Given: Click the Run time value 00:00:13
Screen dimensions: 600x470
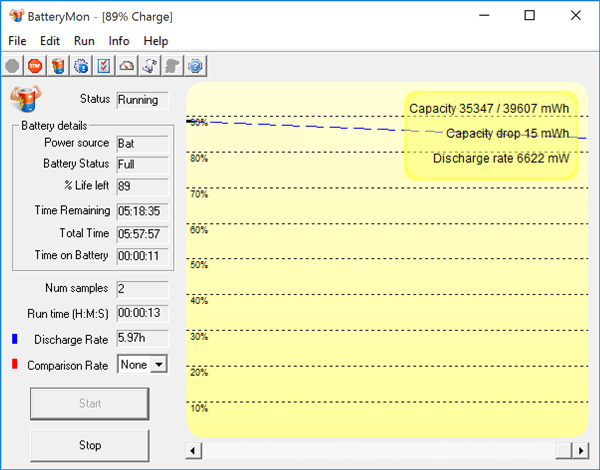Looking at the screenshot, I should click(x=142, y=313).
